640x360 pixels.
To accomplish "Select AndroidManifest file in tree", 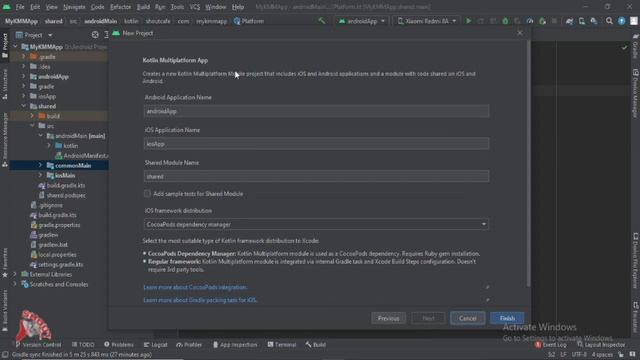I will (81, 156).
